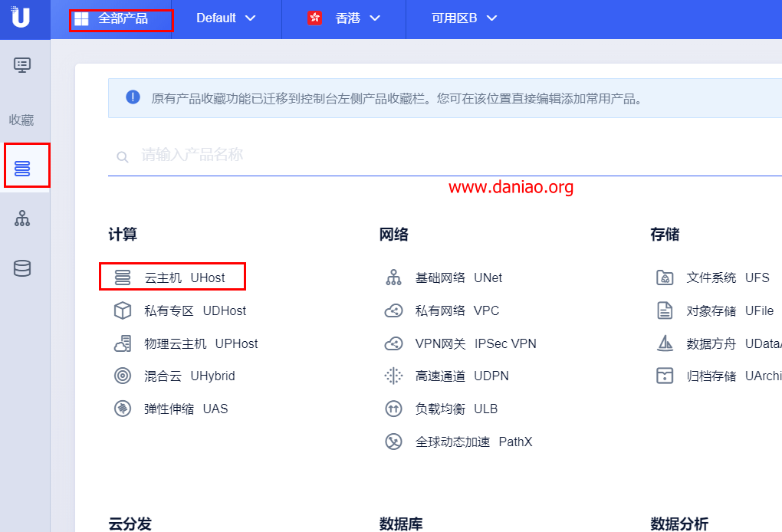
Task: Focus the 请输入产品名称 search field
Action: (x=445, y=156)
